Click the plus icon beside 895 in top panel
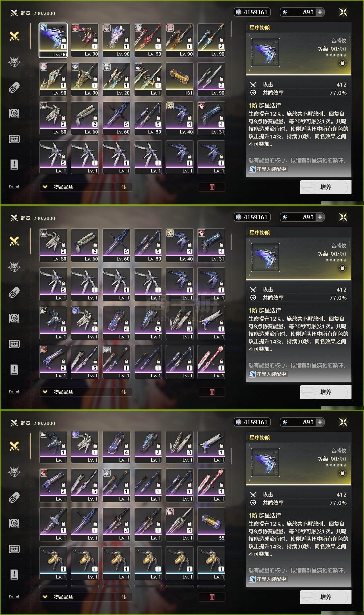Viewport: 364px width, 615px height. [320, 12]
